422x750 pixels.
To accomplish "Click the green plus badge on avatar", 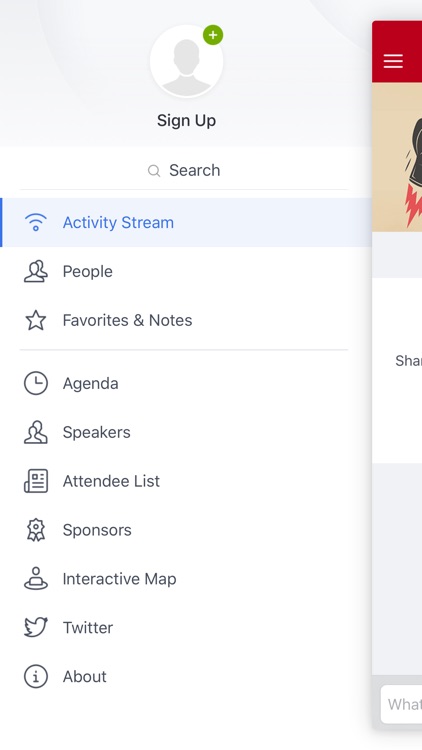I will 213,35.
